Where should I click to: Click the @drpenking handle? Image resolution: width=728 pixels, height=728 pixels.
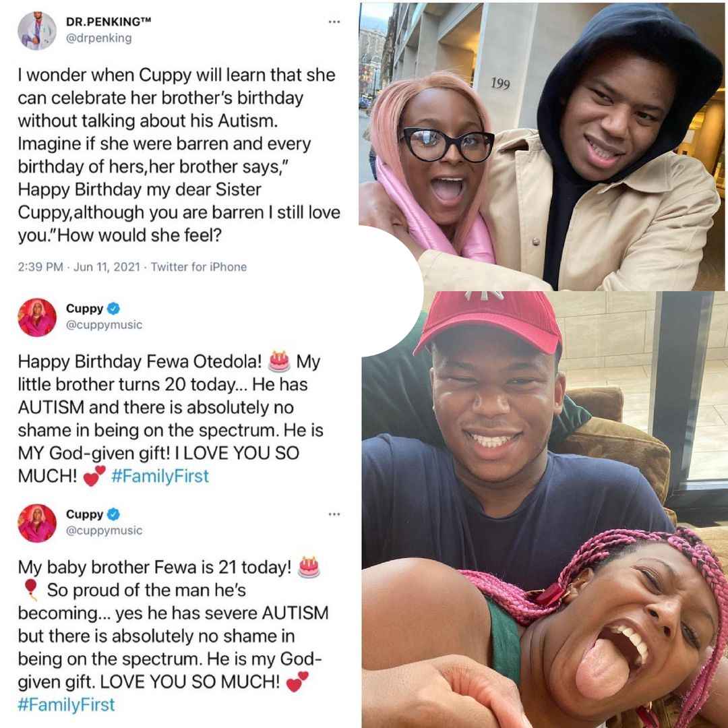pyautogui.click(x=99, y=38)
